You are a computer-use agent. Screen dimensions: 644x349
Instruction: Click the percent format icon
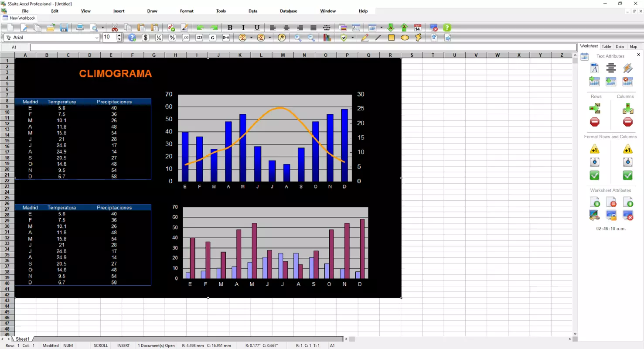[x=172, y=38]
